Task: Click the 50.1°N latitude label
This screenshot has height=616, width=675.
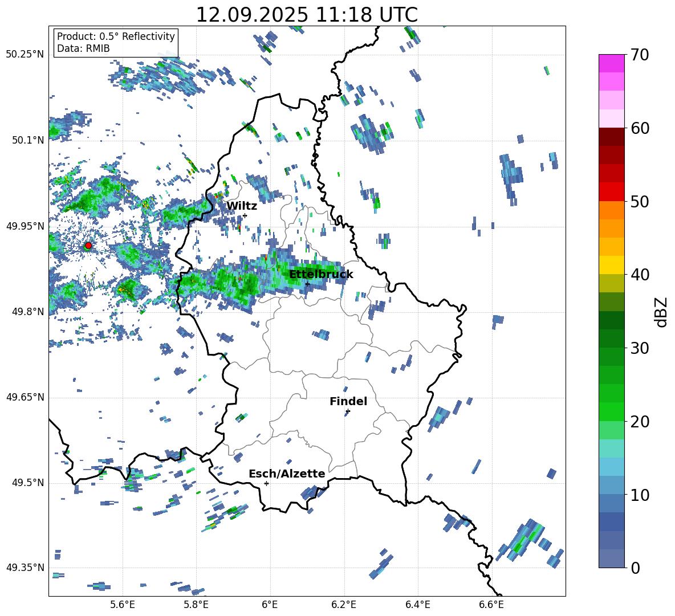Action: [x=27, y=140]
